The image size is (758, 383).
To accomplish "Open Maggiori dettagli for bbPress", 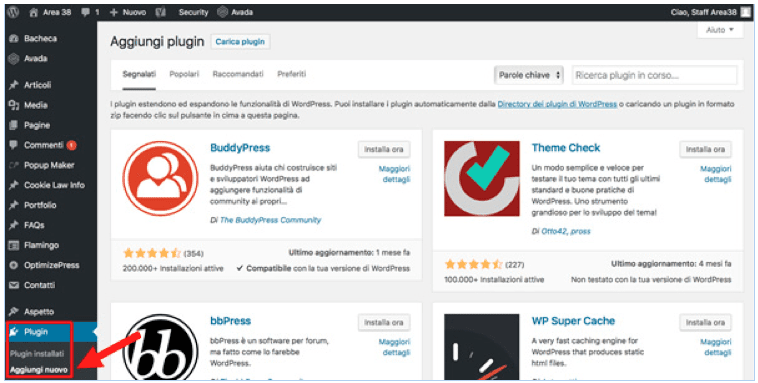I will [394, 347].
